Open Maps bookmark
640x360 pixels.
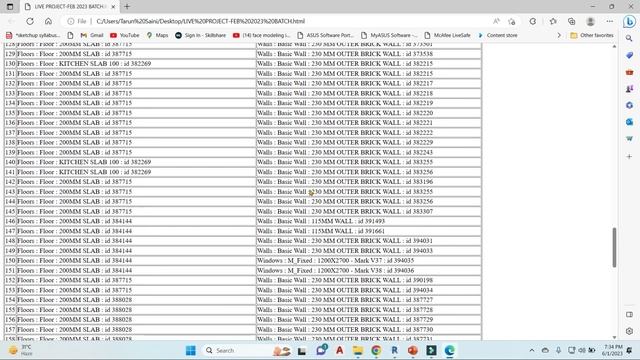[157, 36]
